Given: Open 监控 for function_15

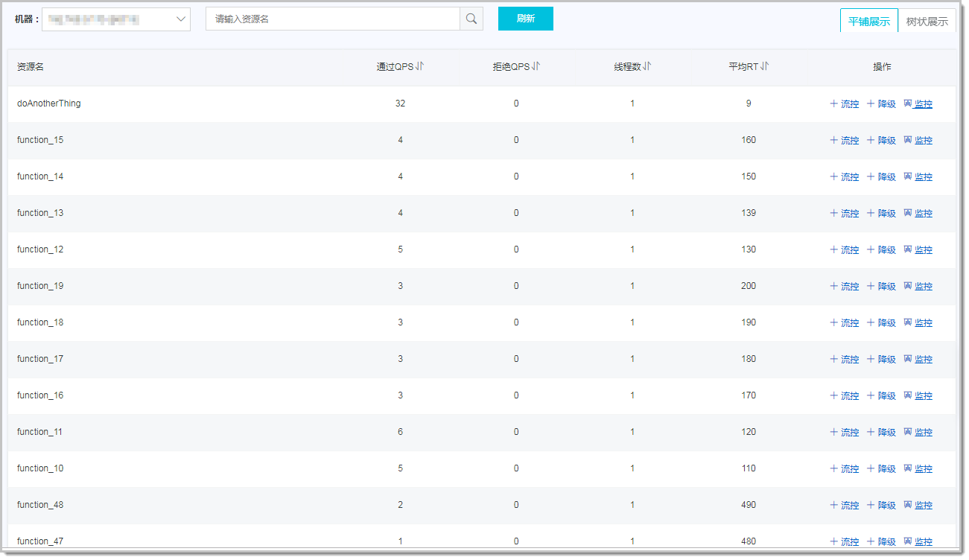Looking at the screenshot, I should 918,141.
